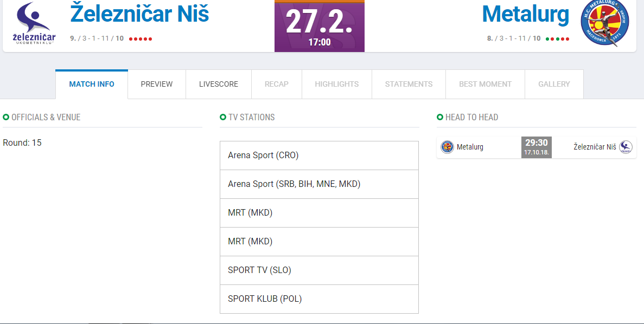The width and height of the screenshot is (644, 324).
Task: Click the Officials & Venue section heading
Action: tap(46, 117)
